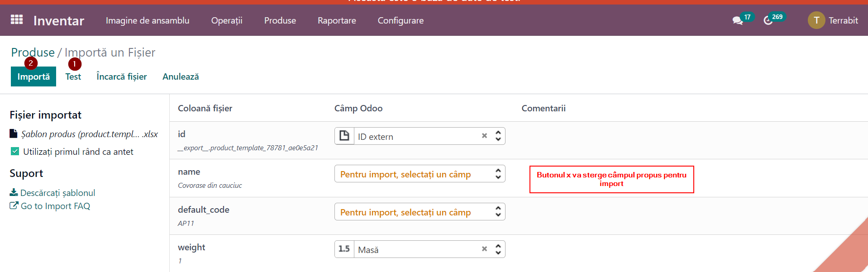The height and width of the screenshot is (272, 868).
Task: Open the apps grid menu icon
Action: 17,20
